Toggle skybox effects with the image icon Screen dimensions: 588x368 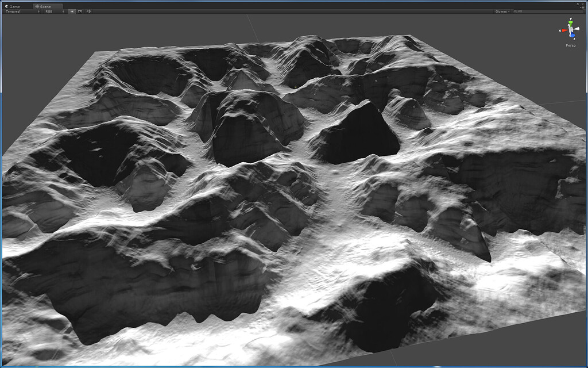pyautogui.click(x=80, y=10)
